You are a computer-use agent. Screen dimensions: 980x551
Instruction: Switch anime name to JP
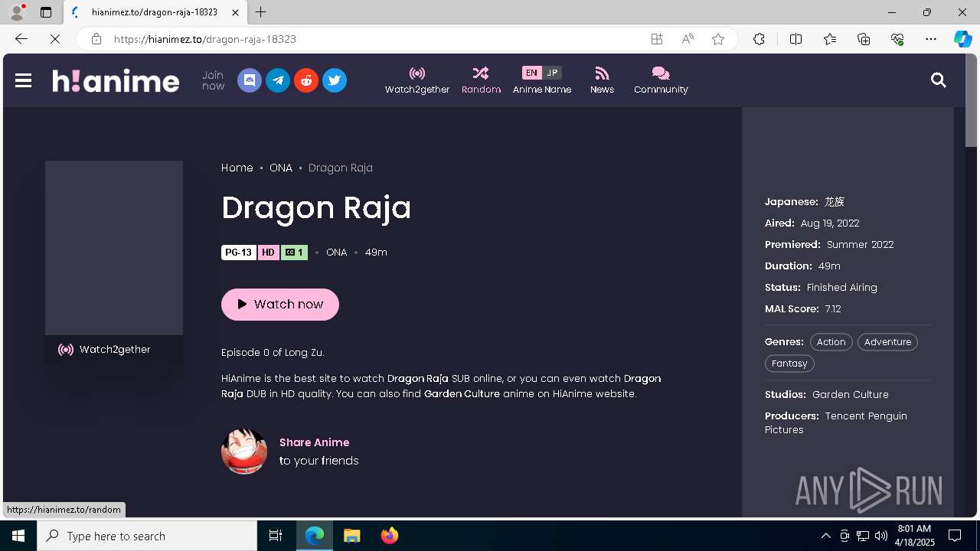point(552,73)
